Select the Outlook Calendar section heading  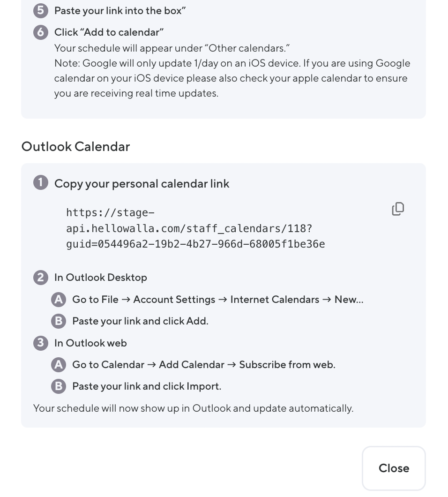tap(75, 147)
